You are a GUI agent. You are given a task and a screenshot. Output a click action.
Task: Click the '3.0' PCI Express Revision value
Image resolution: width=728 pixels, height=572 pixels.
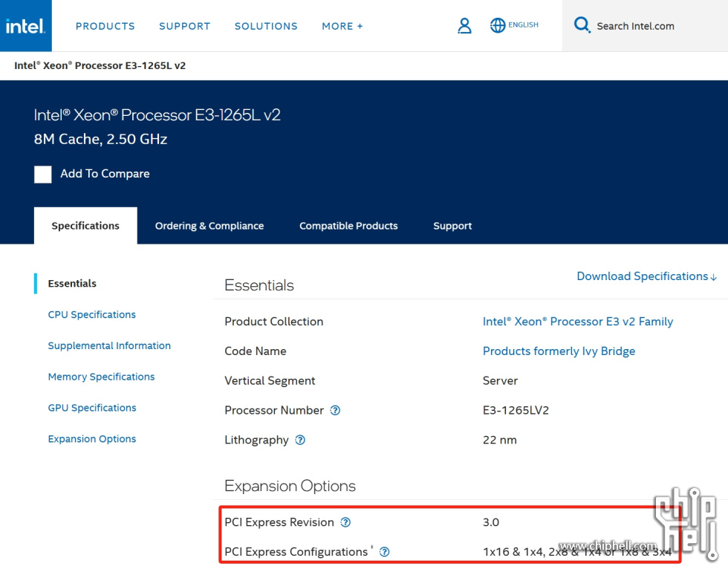point(491,522)
